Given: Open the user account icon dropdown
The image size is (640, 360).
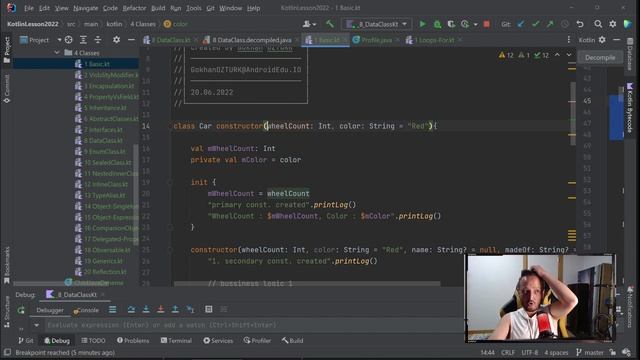Looking at the screenshot, I should [x=309, y=24].
